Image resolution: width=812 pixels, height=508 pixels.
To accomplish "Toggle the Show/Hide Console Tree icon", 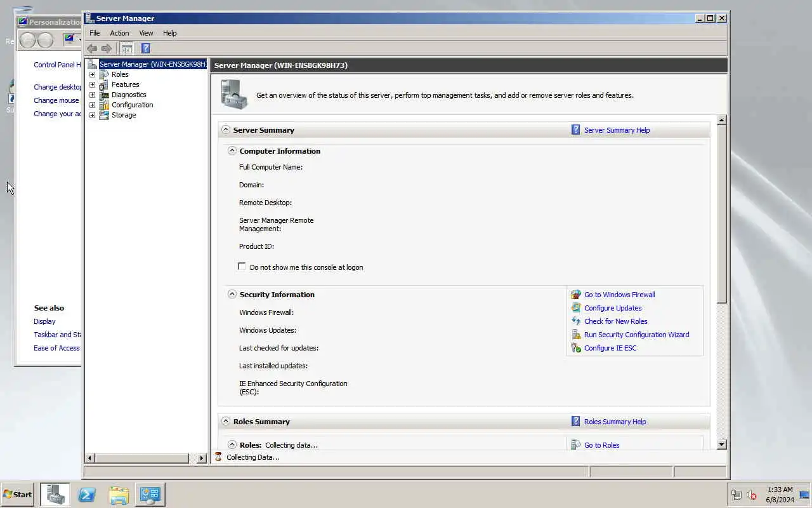I will point(127,48).
